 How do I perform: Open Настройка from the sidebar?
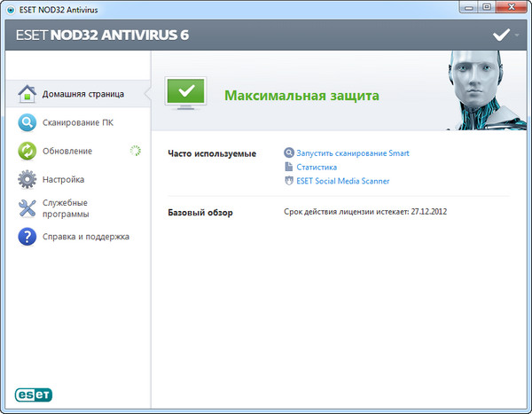pyautogui.click(x=64, y=180)
